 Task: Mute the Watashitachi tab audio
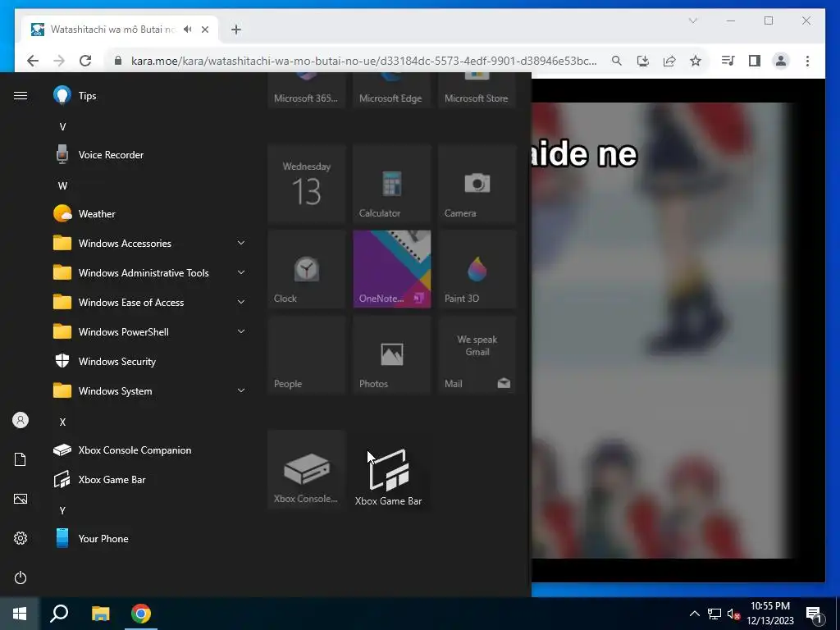coord(187,30)
